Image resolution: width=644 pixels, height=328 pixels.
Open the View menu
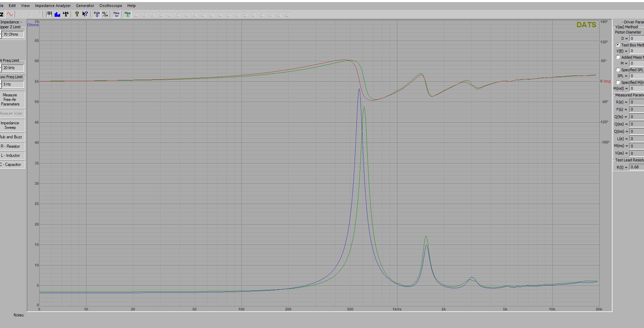coord(25,6)
